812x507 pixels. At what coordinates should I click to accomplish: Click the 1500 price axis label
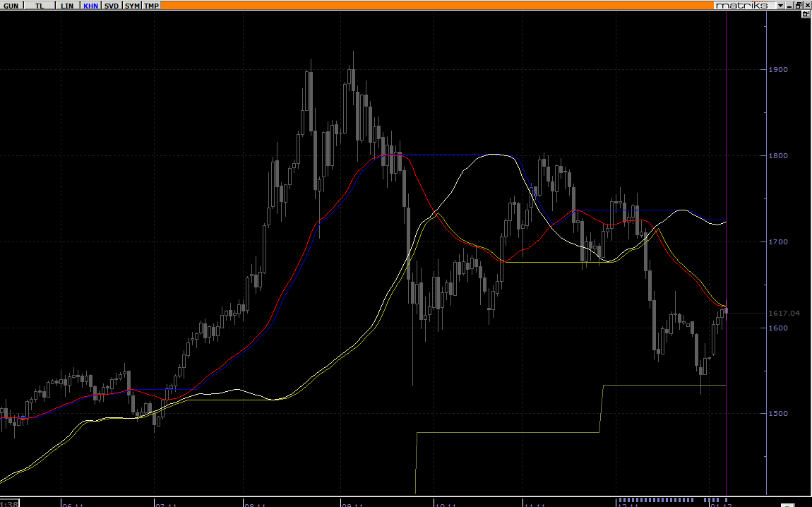(x=778, y=413)
